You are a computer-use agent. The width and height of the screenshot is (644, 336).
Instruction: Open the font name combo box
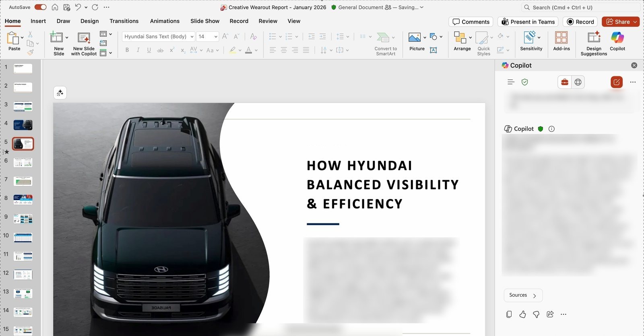click(158, 37)
